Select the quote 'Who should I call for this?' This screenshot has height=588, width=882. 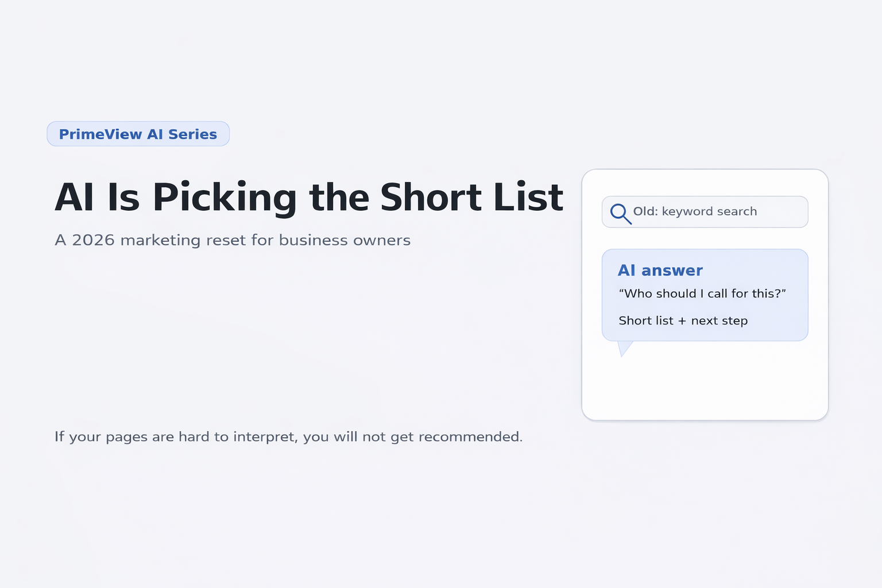[x=702, y=293]
